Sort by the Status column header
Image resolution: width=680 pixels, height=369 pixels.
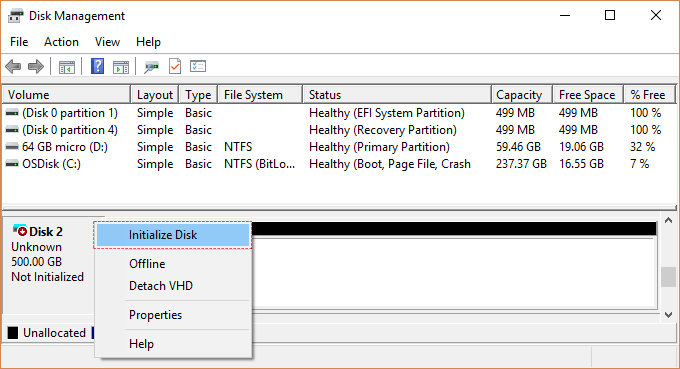397,95
